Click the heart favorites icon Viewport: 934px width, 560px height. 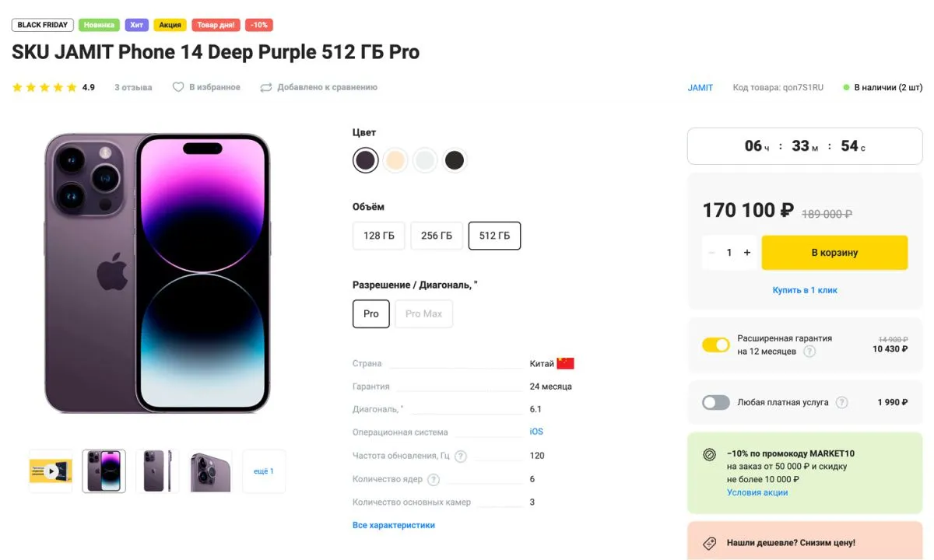pos(178,87)
